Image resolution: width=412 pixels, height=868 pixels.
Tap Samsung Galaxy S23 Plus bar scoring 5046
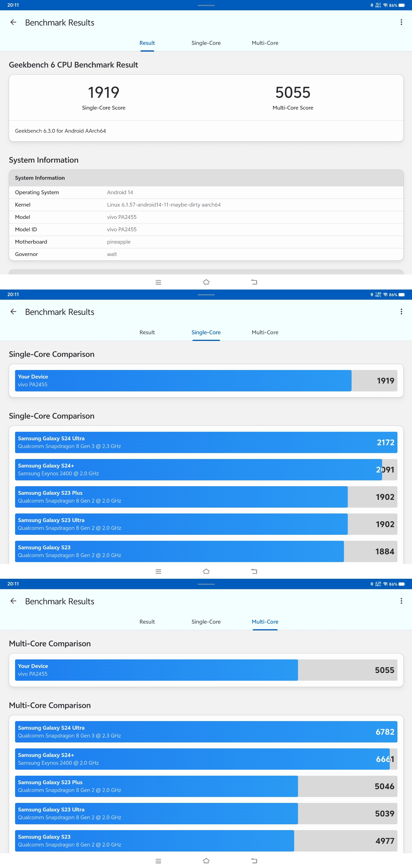pos(206,786)
